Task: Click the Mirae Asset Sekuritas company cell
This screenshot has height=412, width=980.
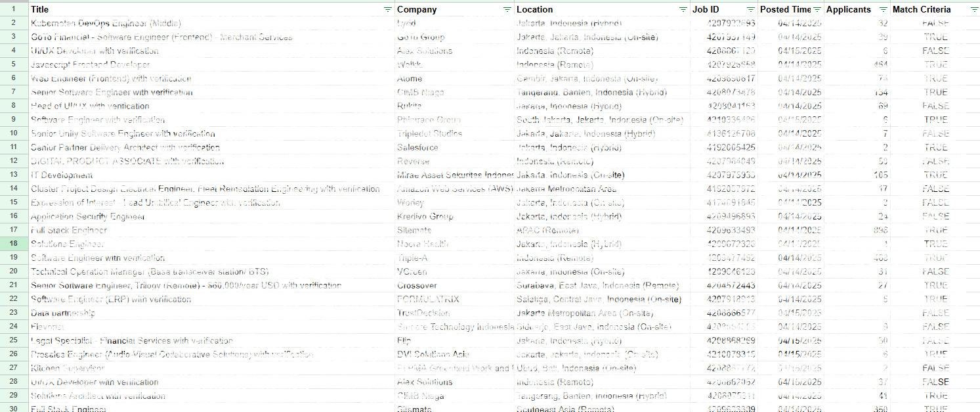Action: coord(454,175)
